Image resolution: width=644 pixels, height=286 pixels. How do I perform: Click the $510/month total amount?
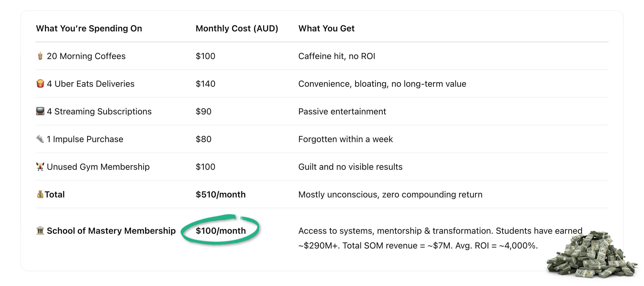pyautogui.click(x=220, y=194)
